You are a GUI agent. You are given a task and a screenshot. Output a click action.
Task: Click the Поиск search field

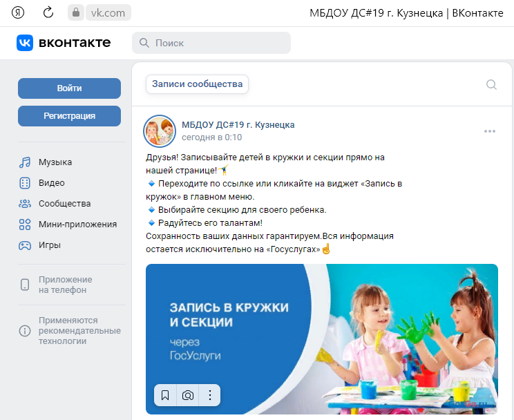pyautogui.click(x=211, y=43)
